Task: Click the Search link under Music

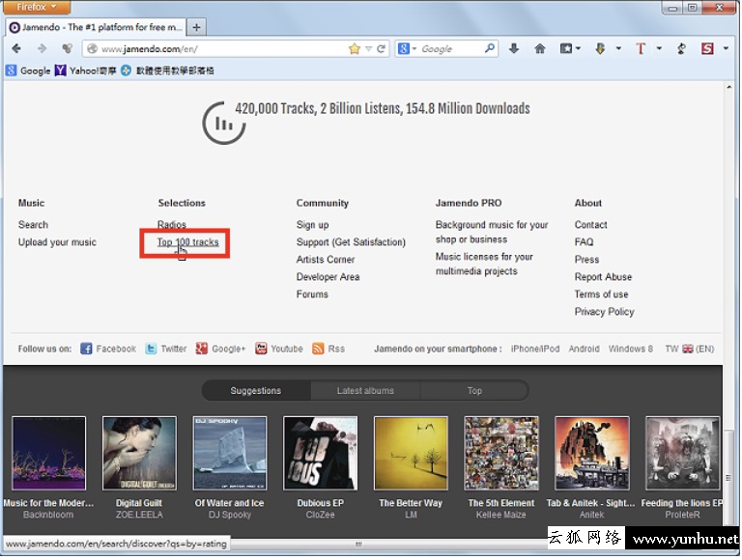Action: coord(33,225)
